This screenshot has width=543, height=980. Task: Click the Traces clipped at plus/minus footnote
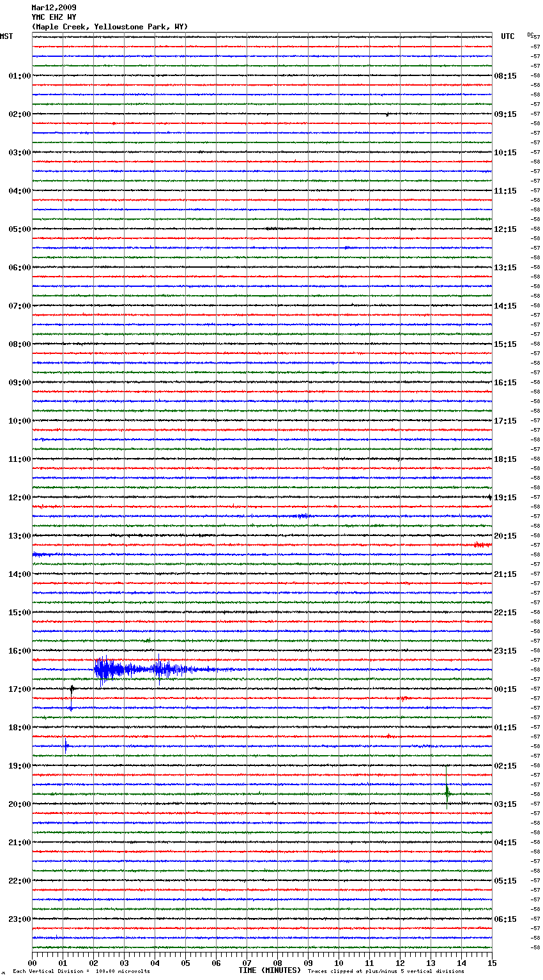click(386, 971)
